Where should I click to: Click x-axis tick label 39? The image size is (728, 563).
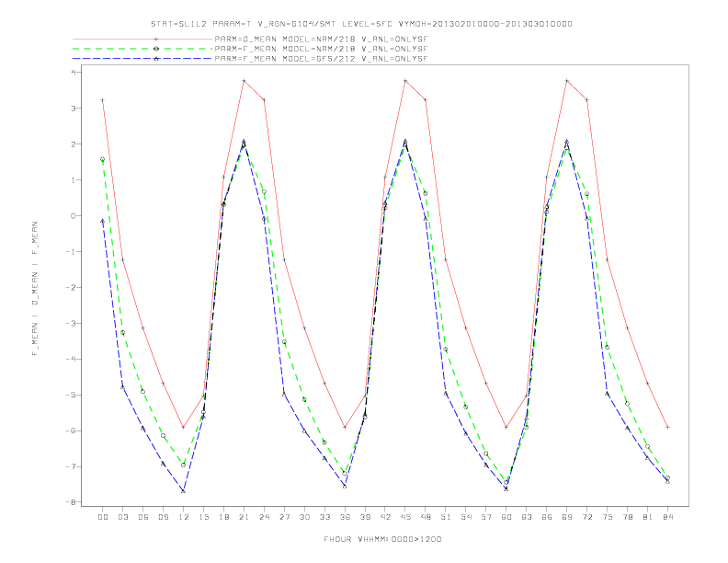click(365, 517)
